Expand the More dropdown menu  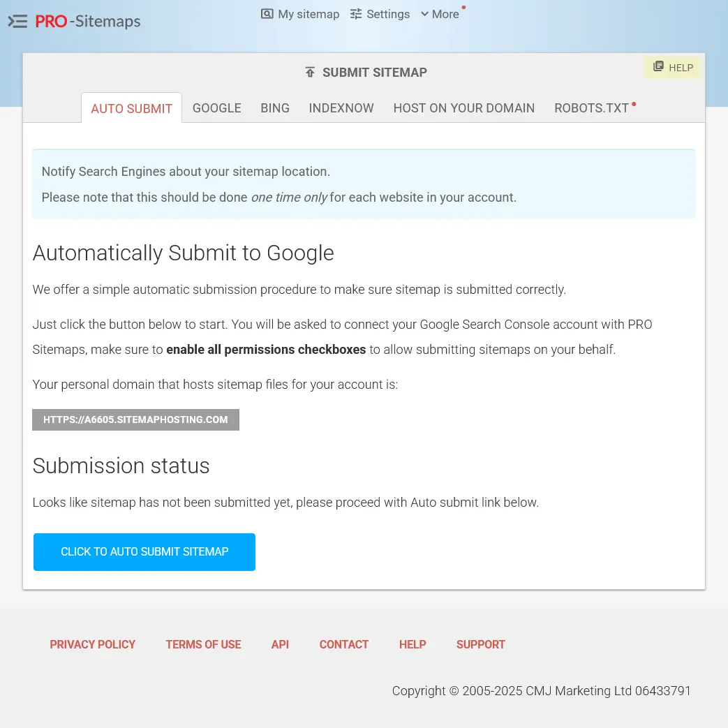[440, 14]
